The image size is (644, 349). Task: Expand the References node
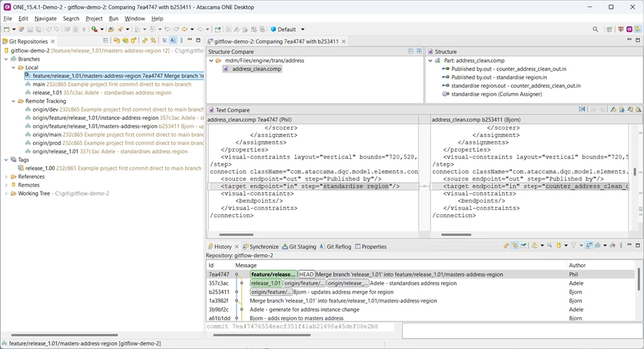(x=6, y=177)
